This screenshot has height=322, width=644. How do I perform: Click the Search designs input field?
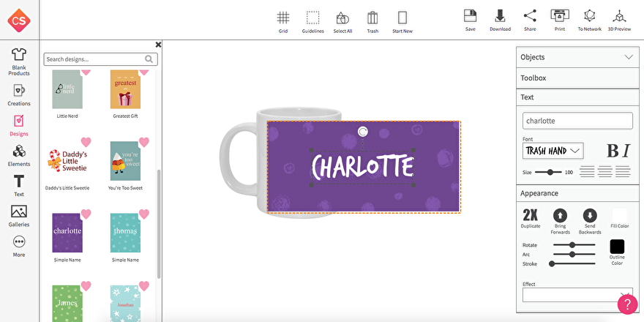point(94,59)
